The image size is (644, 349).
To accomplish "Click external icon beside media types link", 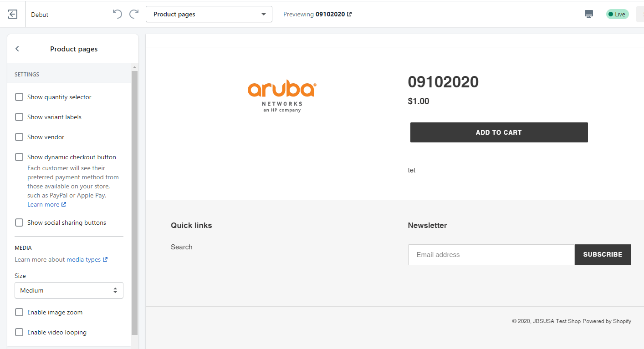I will point(105,259).
